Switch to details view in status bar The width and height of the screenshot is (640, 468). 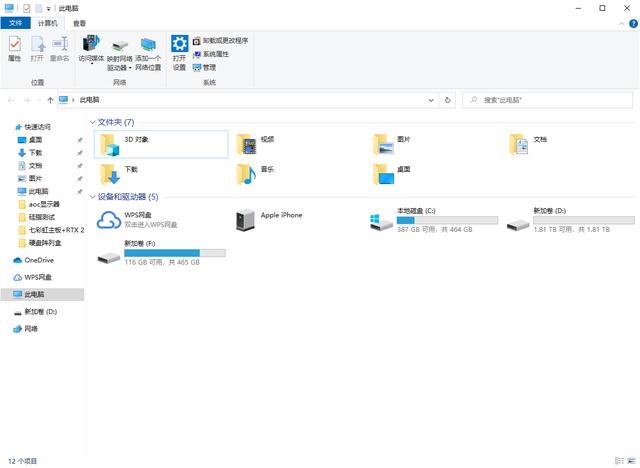tap(620, 461)
